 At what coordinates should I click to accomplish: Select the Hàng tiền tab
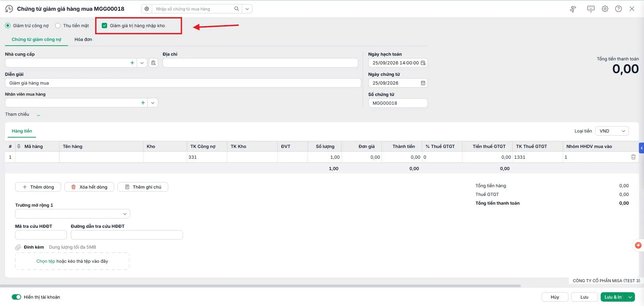tap(22, 131)
